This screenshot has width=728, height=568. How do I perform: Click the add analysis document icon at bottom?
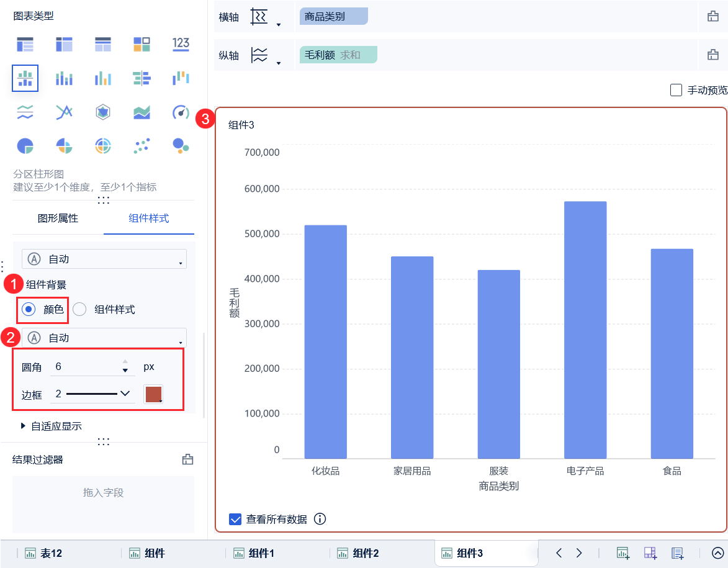point(678,553)
